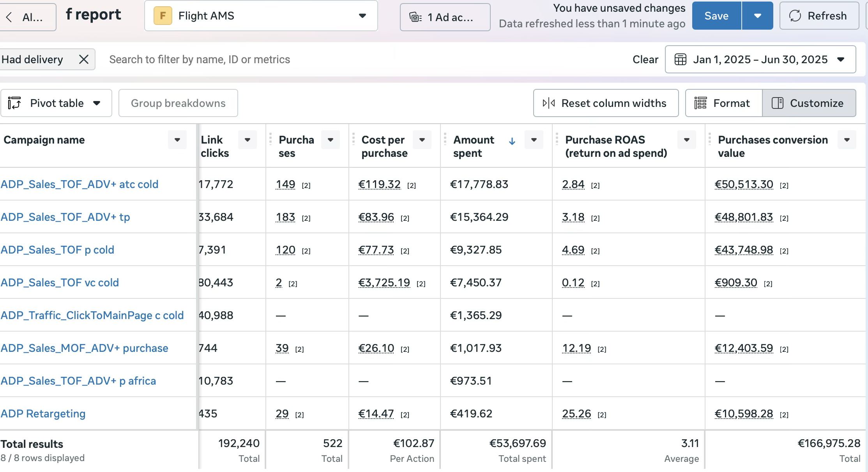Select Cost per purchase column drag handle
The width and height of the screenshot is (868, 472).
tap(353, 139)
